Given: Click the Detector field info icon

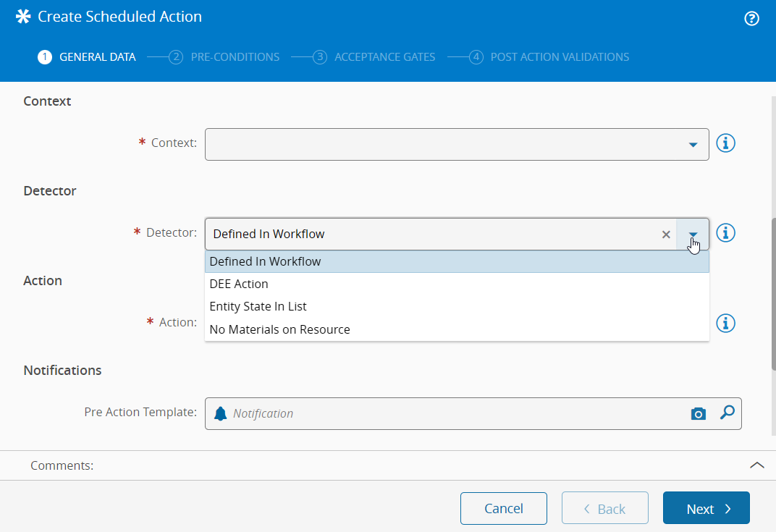Looking at the screenshot, I should pos(725,233).
